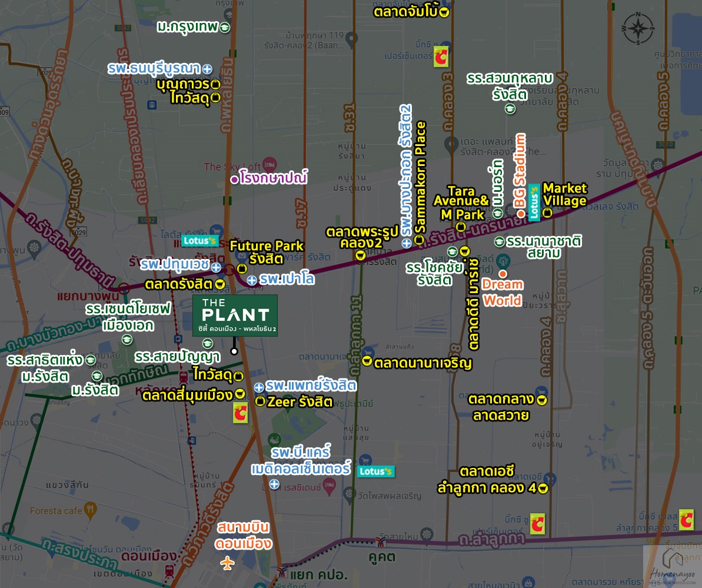The height and width of the screenshot is (588, 702).
Task: Click the hospital cross beside รพ.เปาโล
Action: point(252,280)
